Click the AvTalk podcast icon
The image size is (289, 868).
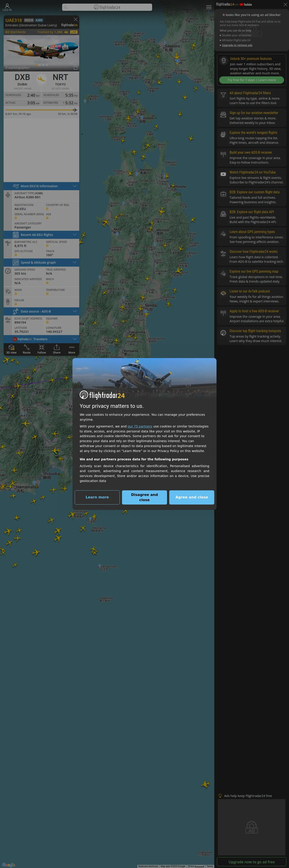click(223, 293)
